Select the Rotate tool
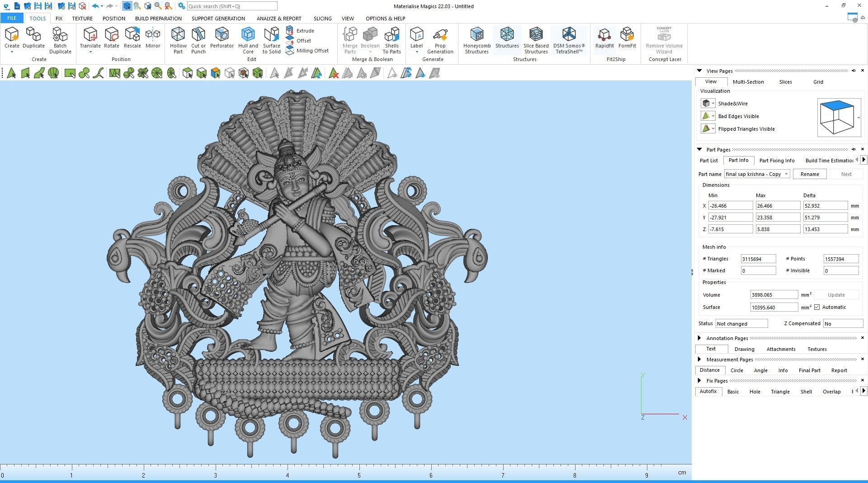Image resolution: width=868 pixels, height=483 pixels. click(x=111, y=38)
